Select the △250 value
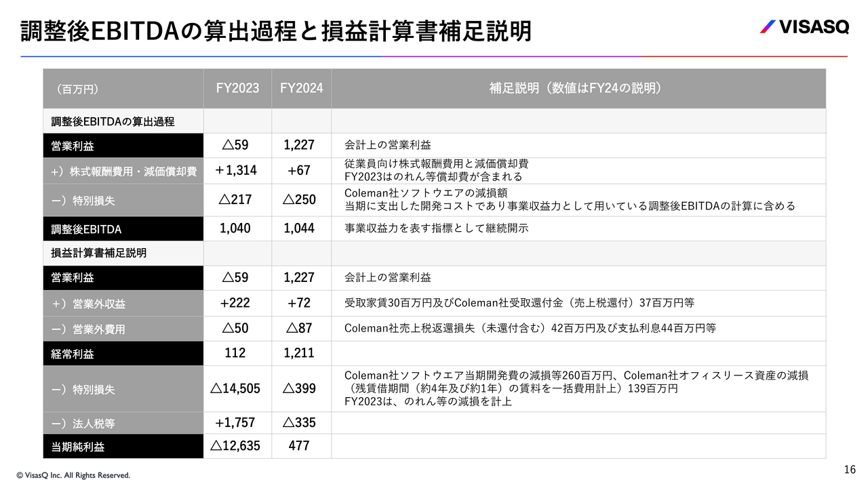This screenshot has width=868, height=488. pos(299,200)
